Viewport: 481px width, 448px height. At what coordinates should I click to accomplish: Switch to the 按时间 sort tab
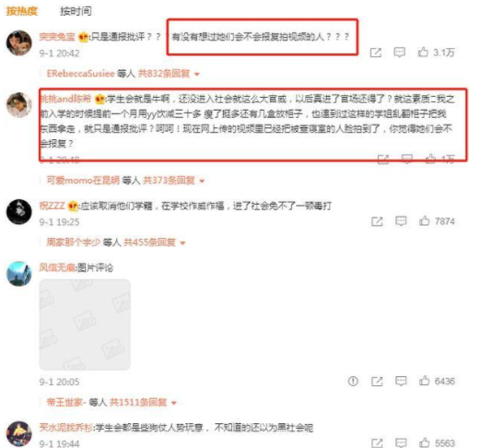[76, 11]
